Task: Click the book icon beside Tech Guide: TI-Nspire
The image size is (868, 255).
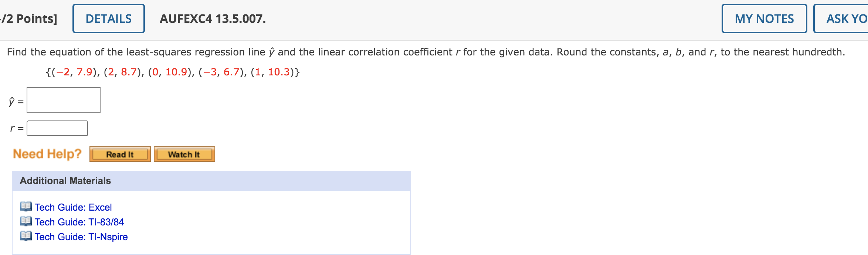Action: tap(26, 237)
